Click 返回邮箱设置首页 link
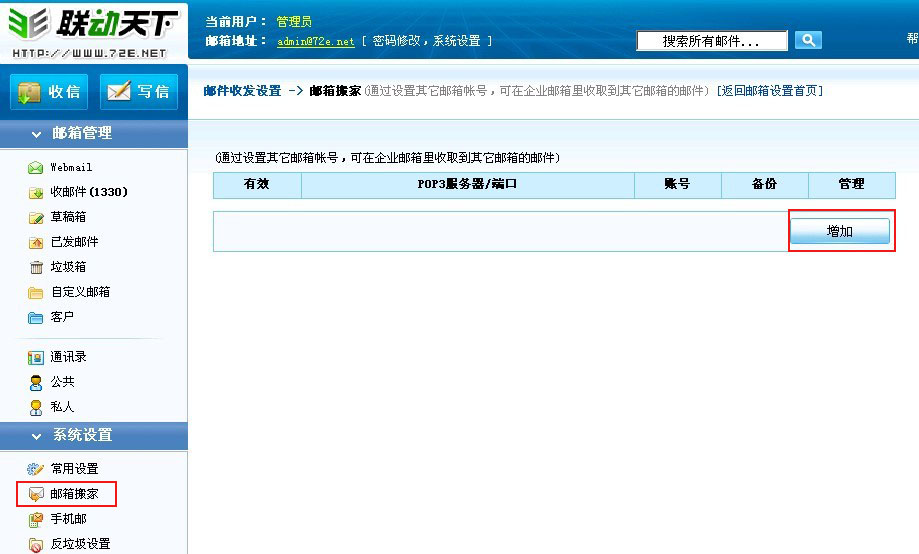Viewport: 919px width, 554px height. [770, 91]
